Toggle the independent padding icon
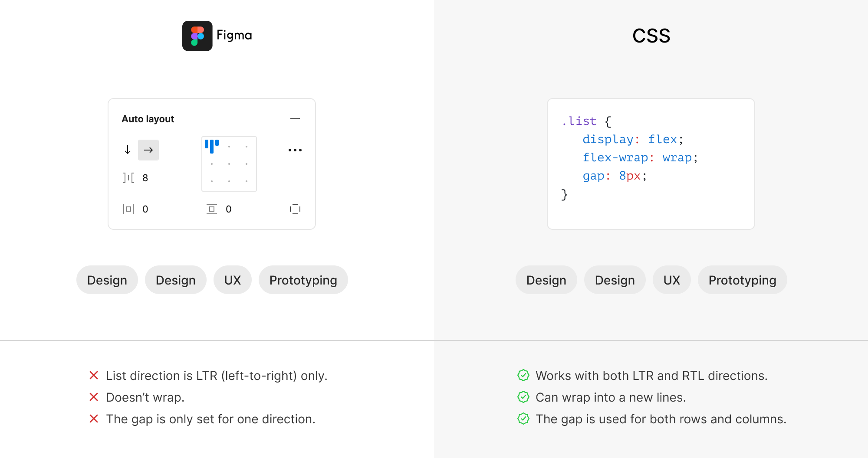Screen dimensions: 868x458 coord(295,209)
